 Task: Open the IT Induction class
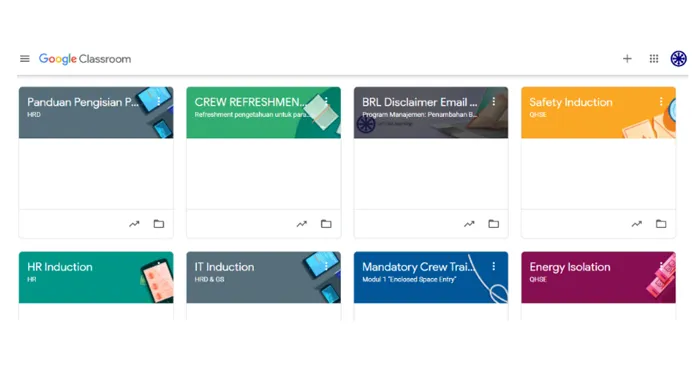pos(224,267)
